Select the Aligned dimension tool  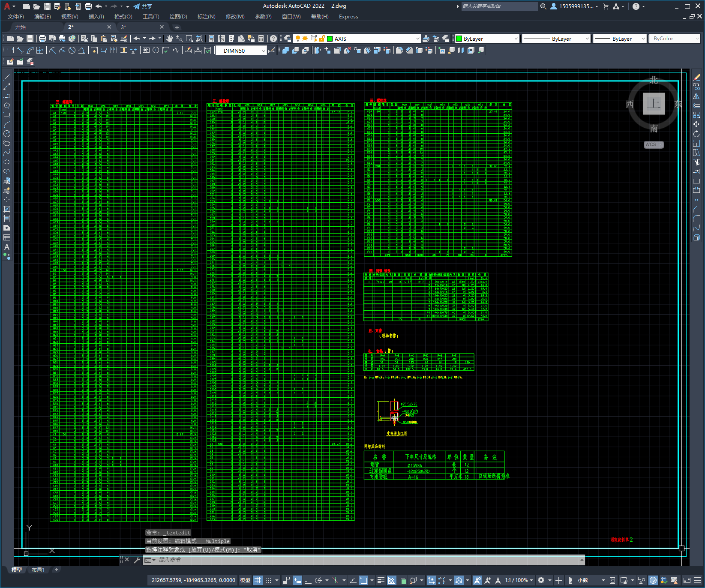(x=20, y=50)
